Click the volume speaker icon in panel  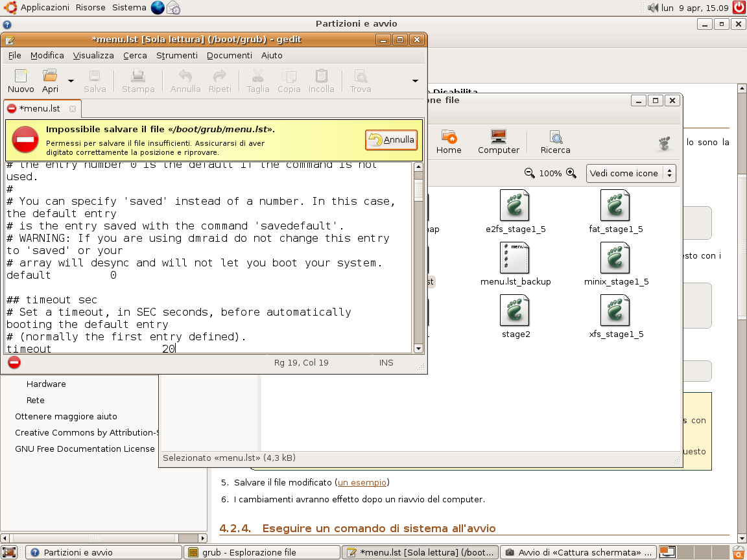(652, 8)
